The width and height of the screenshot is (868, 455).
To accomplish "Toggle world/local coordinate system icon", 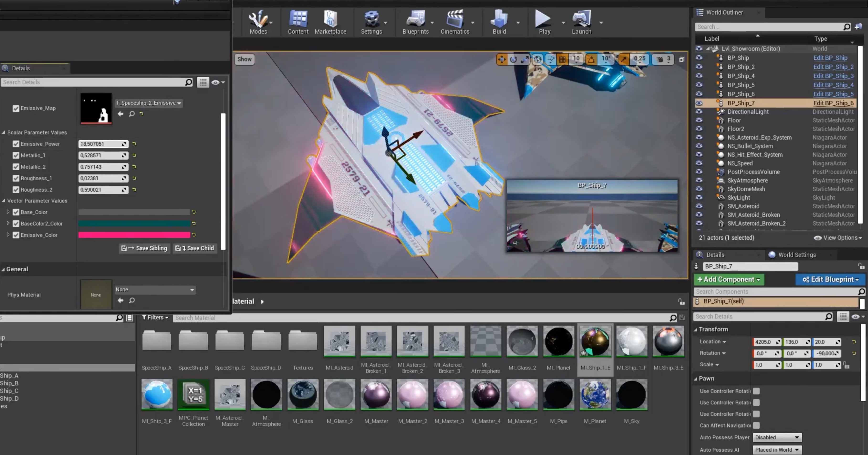I will (x=537, y=59).
